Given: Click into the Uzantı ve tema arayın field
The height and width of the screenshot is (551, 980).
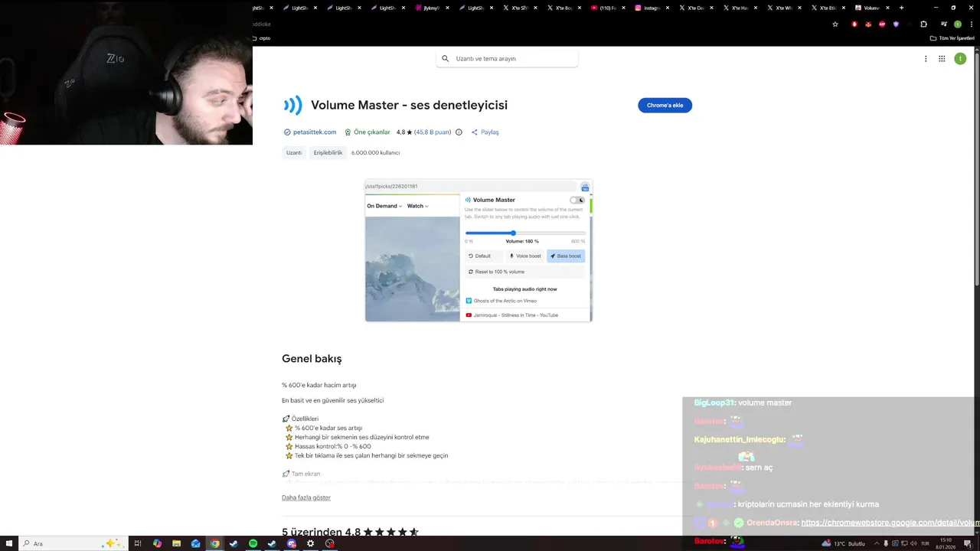Looking at the screenshot, I should (507, 58).
